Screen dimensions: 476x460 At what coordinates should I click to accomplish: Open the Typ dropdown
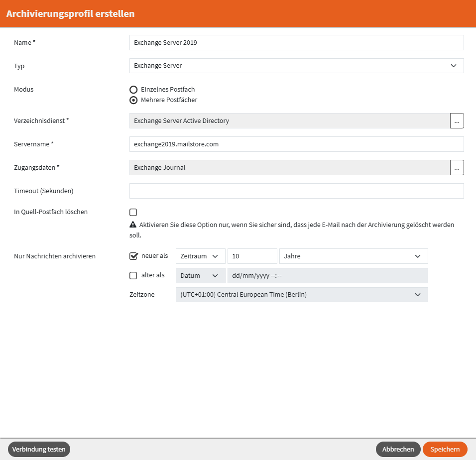tap(296, 66)
